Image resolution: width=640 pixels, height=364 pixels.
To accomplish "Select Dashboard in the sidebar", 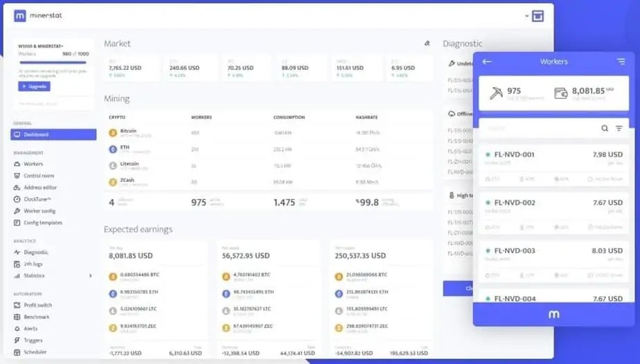I will pyautogui.click(x=53, y=134).
